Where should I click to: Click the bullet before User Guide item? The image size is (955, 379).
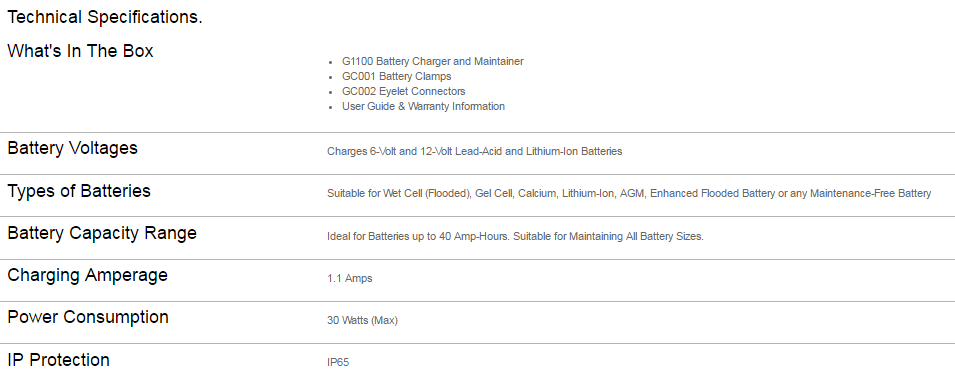click(331, 107)
